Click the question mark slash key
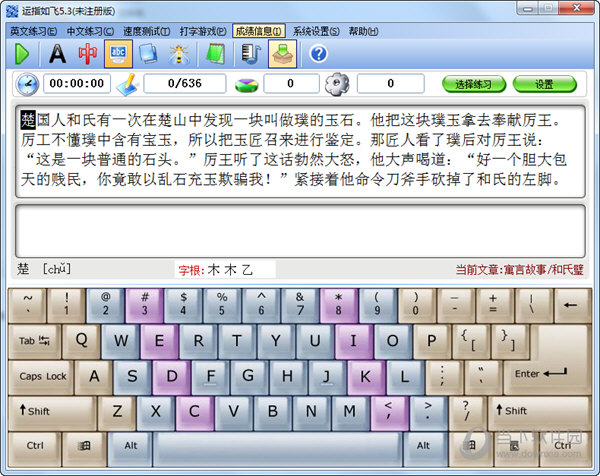The image size is (600, 476). point(467,412)
